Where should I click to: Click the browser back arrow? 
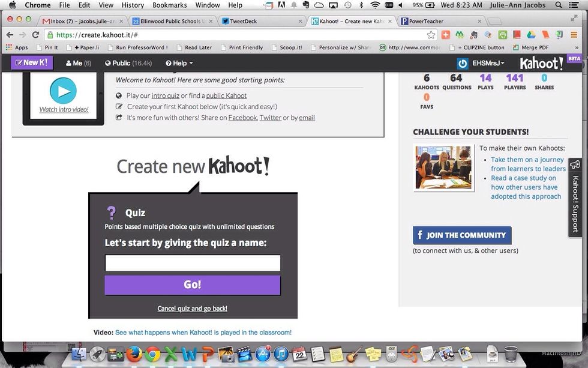pyautogui.click(x=10, y=35)
